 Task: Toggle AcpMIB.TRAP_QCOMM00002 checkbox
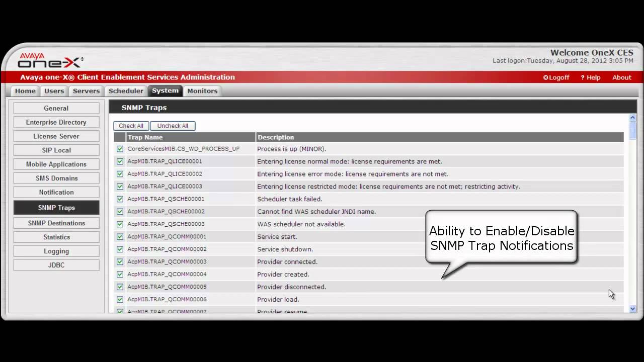click(x=120, y=249)
